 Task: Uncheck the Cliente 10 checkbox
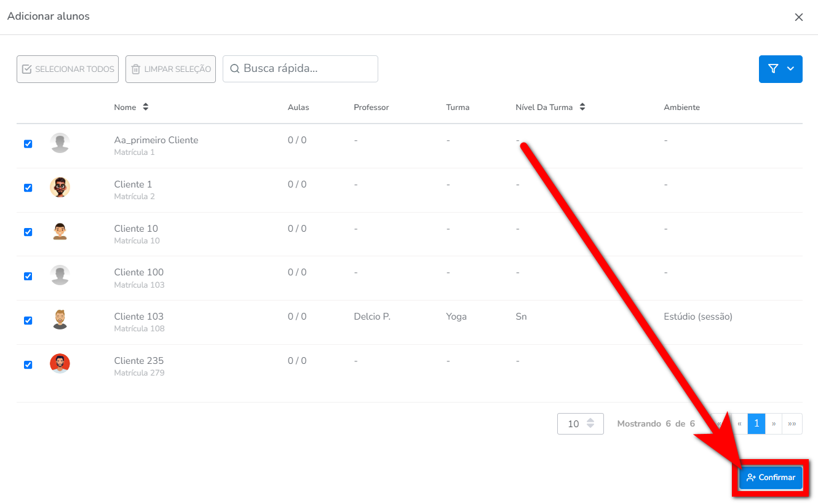28,232
